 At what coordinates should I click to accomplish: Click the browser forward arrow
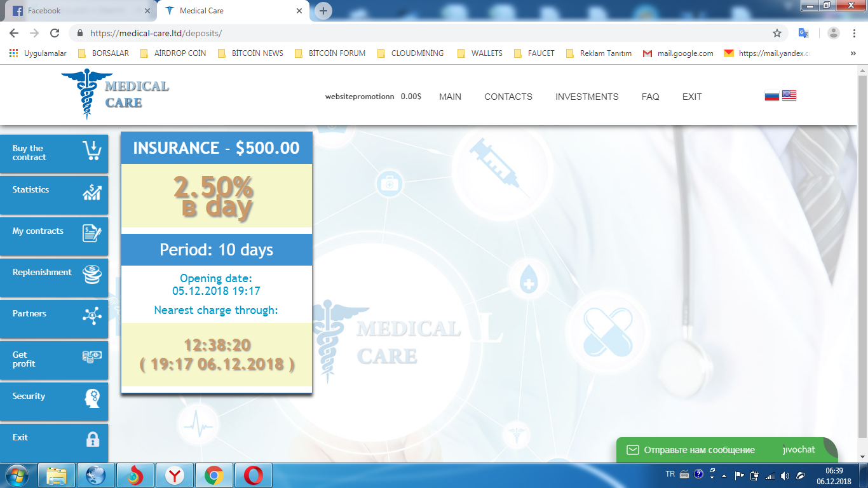(x=34, y=33)
